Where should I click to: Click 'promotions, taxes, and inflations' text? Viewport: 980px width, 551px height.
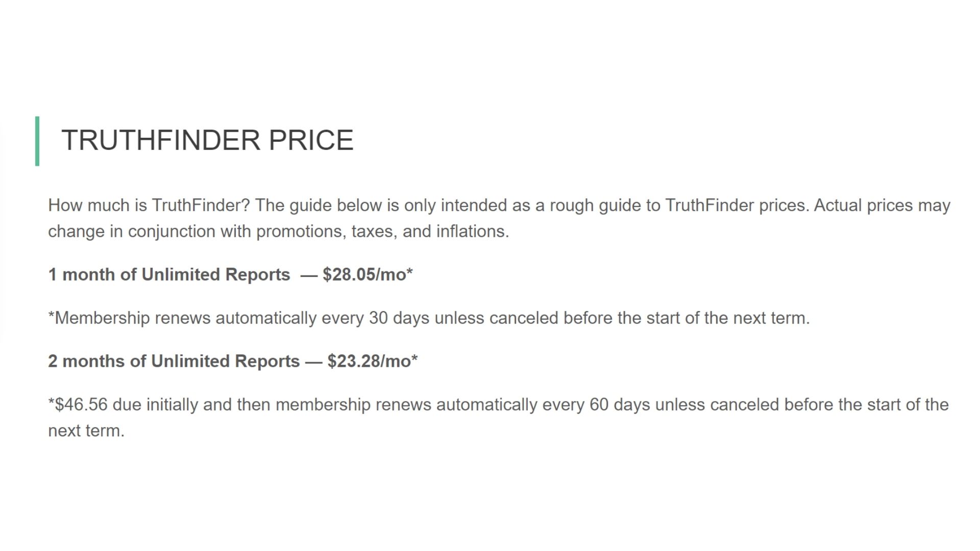[x=382, y=232]
